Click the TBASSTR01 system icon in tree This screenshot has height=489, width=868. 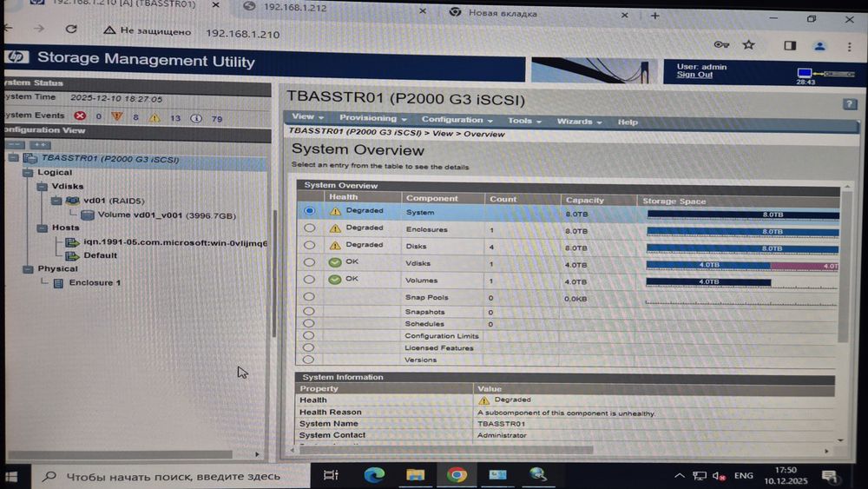(x=30, y=158)
